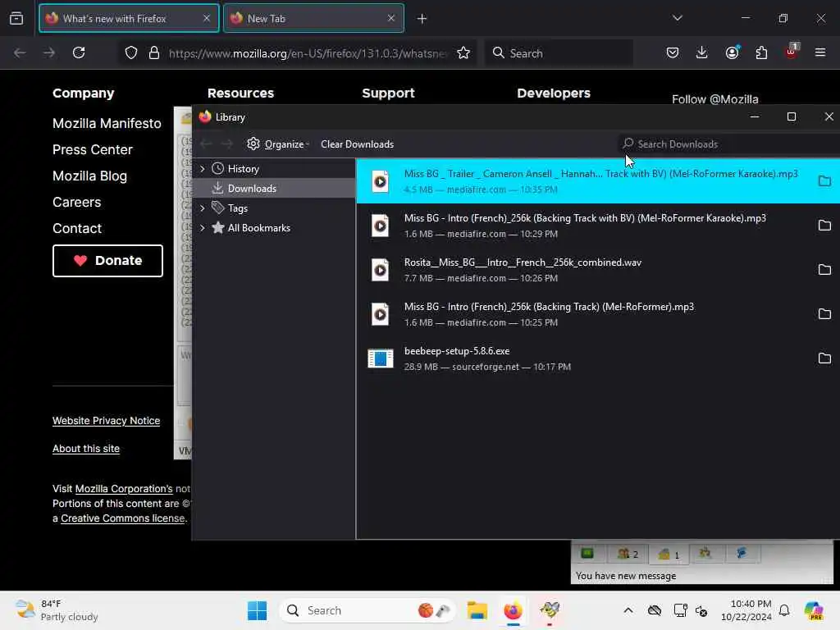Close the New Tab tab
Image resolution: width=840 pixels, height=630 pixels.
(x=391, y=18)
